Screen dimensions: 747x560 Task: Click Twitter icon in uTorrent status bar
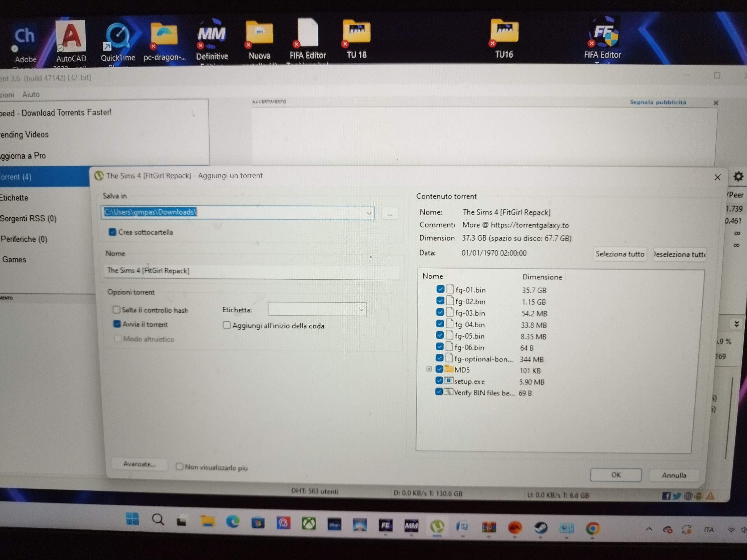click(x=676, y=496)
